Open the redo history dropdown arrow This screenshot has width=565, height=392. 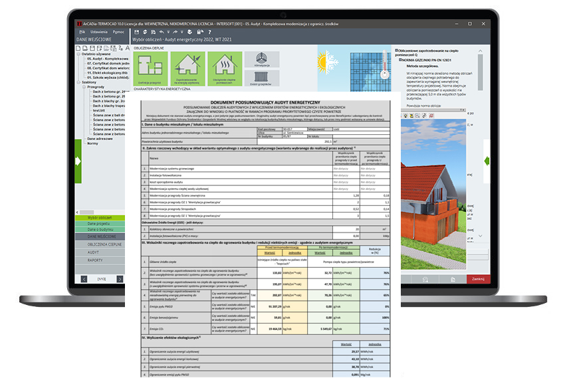[181, 32]
